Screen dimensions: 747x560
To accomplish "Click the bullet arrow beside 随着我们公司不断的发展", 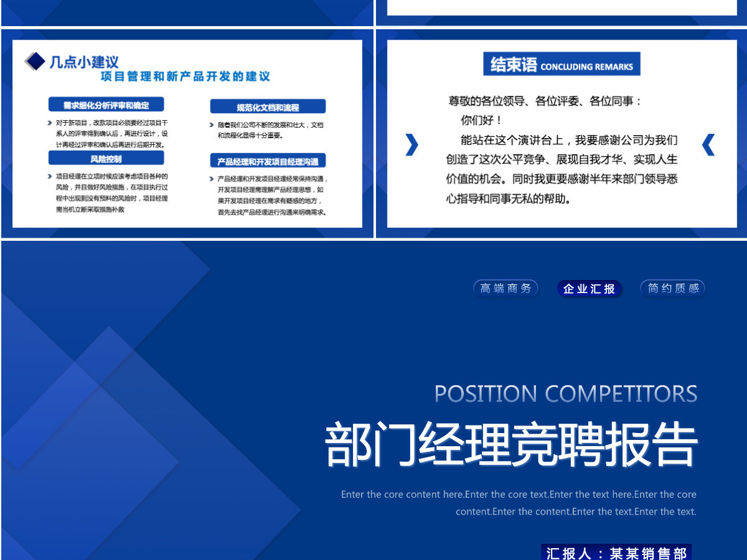I will coord(212,125).
